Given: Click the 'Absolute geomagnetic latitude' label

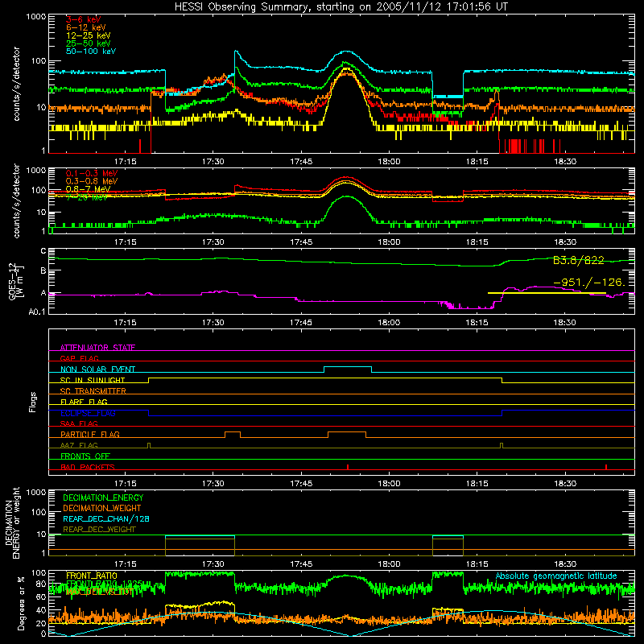Looking at the screenshot, I should 556,576.
